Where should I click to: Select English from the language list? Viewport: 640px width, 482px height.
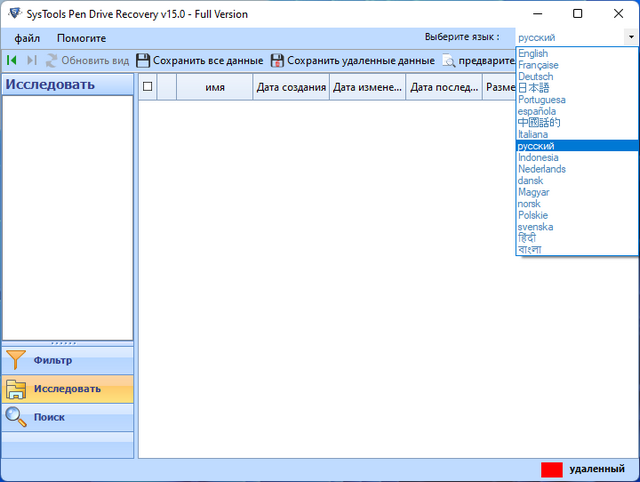pos(533,54)
